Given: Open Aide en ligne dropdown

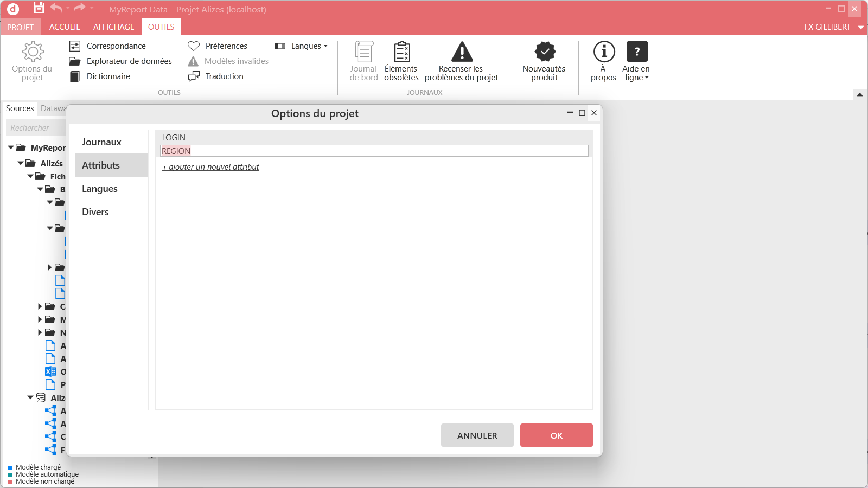Looking at the screenshot, I should 636,61.
